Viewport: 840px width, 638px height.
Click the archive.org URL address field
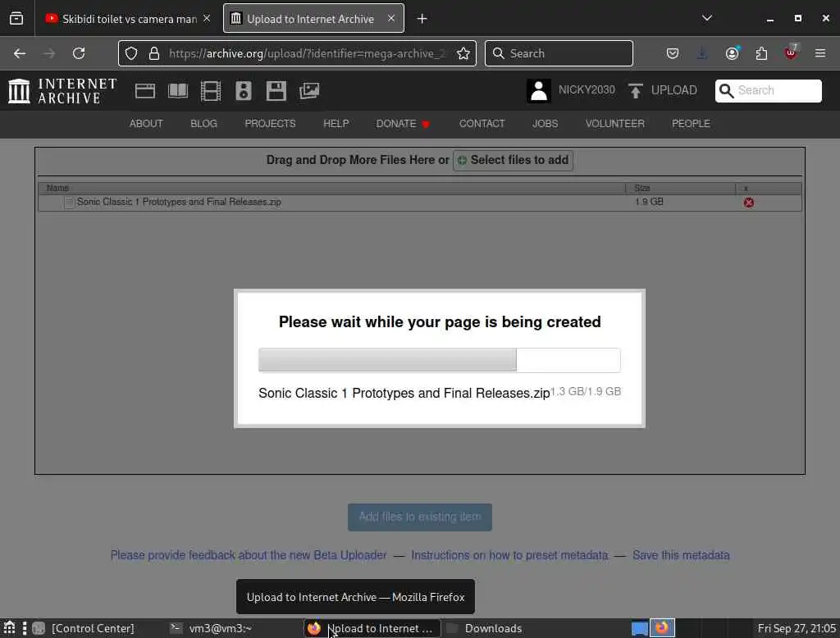pos(307,53)
